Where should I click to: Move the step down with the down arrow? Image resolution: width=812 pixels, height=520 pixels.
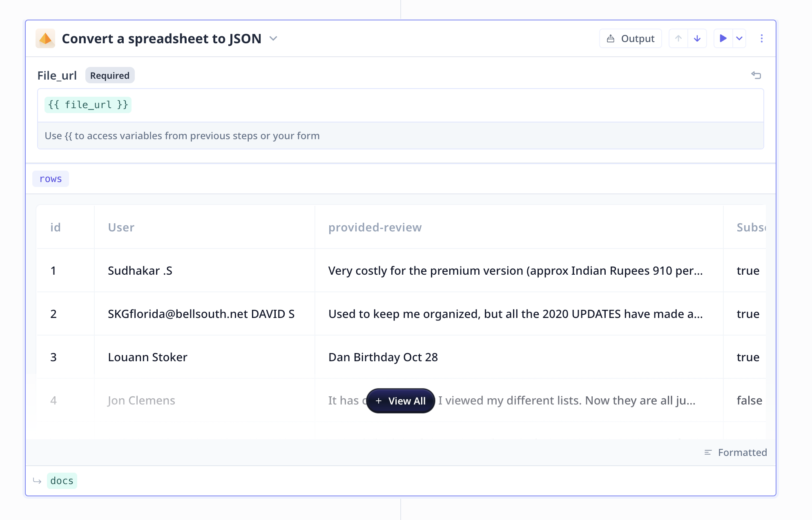click(697, 38)
